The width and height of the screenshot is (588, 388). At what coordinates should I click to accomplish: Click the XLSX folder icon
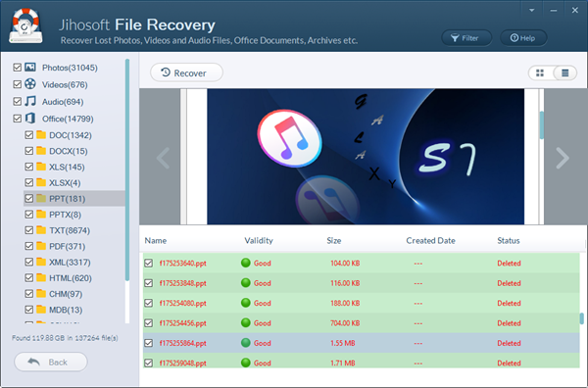pyautogui.click(x=41, y=182)
